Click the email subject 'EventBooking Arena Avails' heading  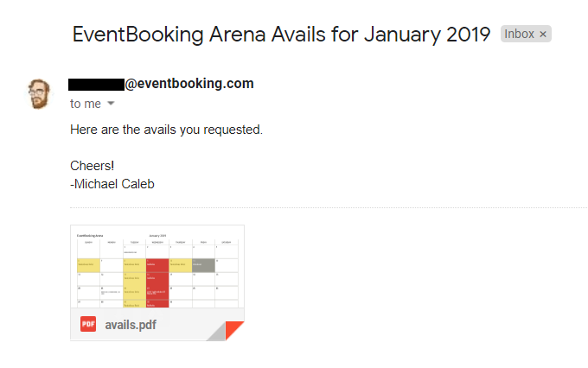click(281, 35)
